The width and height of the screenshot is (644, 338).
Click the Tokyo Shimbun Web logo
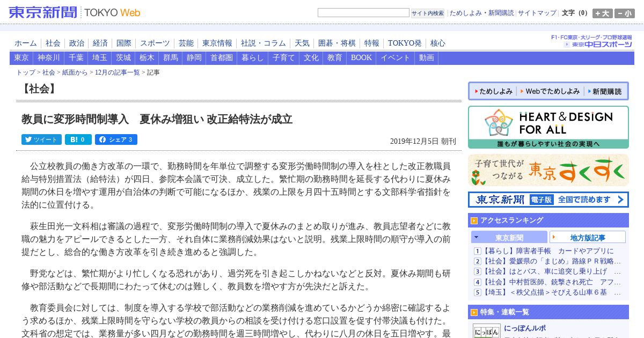tap(75, 12)
